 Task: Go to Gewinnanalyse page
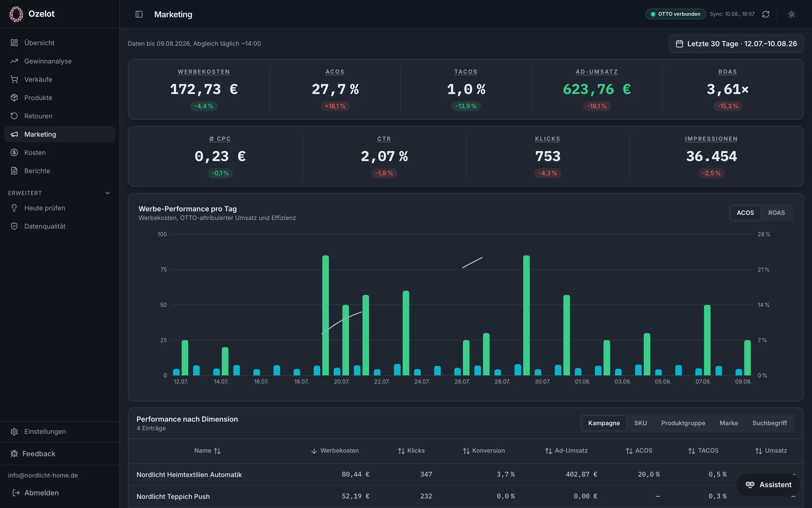pyautogui.click(x=59, y=61)
